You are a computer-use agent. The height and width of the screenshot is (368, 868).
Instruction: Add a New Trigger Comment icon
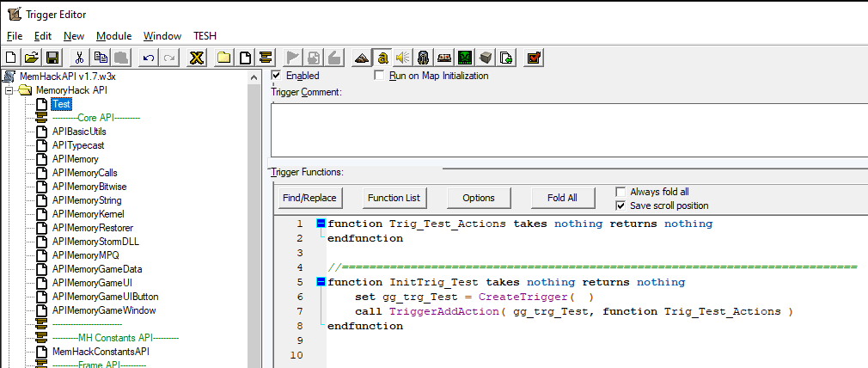click(266, 58)
